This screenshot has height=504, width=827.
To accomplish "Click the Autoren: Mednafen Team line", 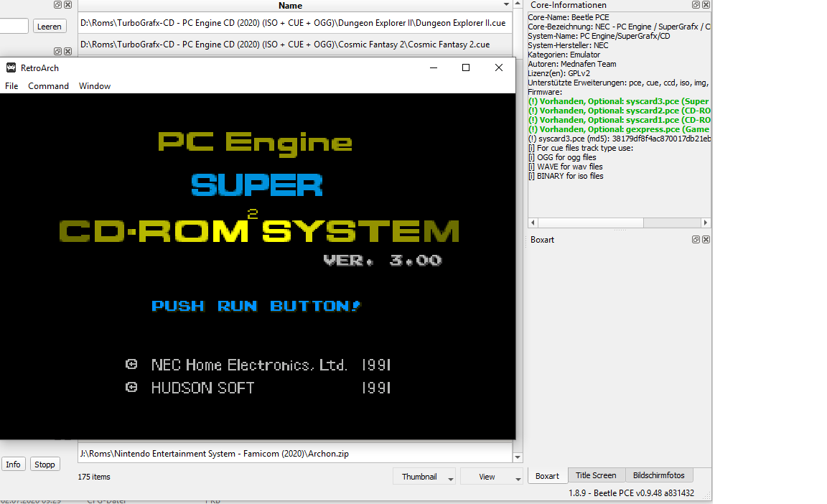I will [572, 64].
